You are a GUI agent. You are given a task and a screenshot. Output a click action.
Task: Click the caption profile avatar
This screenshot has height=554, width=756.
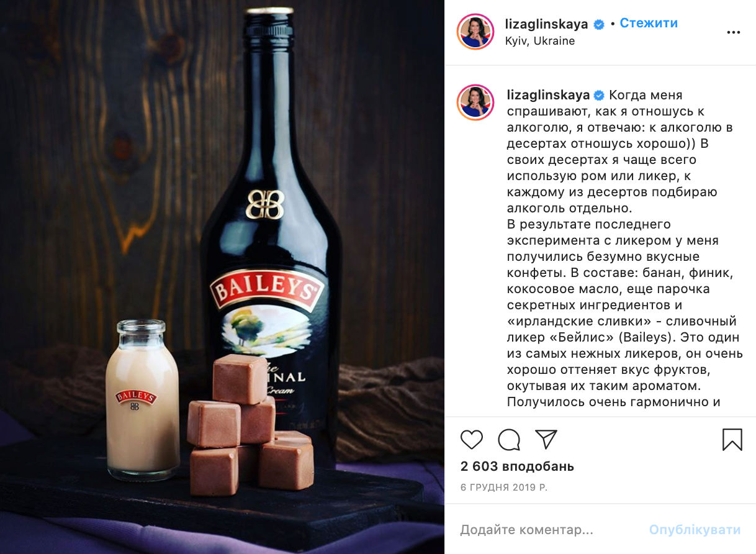(x=475, y=102)
